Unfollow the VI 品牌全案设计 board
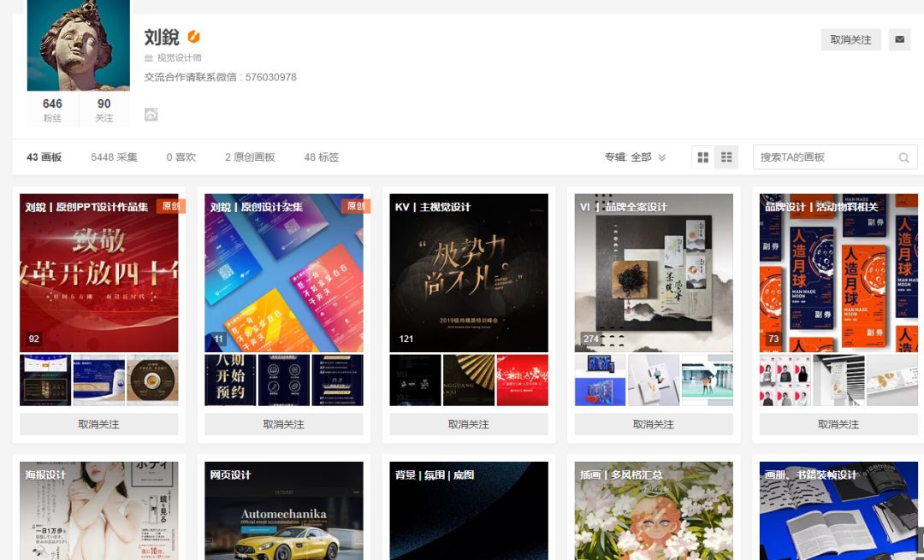924x560 pixels. [x=654, y=424]
